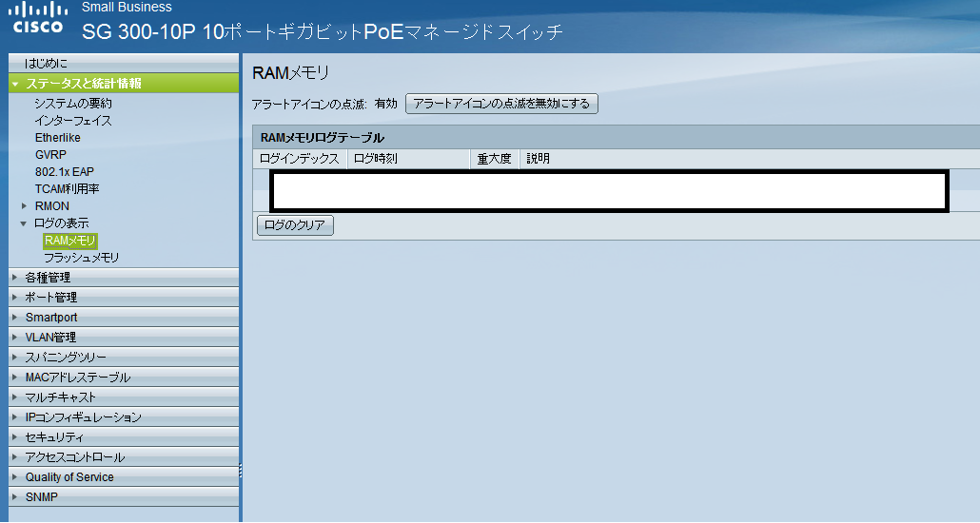This screenshot has height=523, width=980.
Task: Open Etherlike statistics page
Action: tap(57, 138)
